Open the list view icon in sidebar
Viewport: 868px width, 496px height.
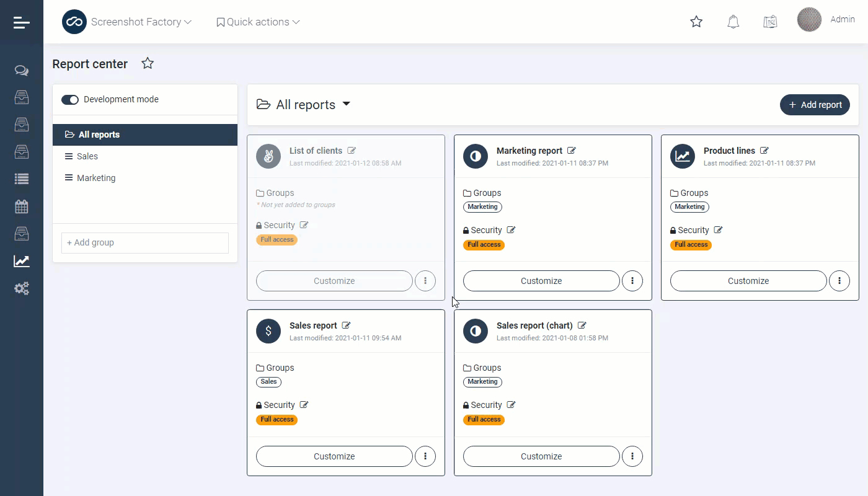[22, 179]
